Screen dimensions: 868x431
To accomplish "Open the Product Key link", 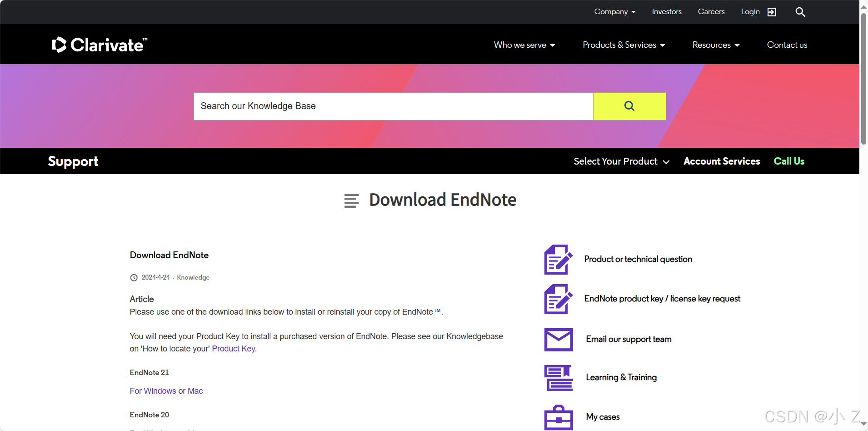I will [x=234, y=349].
